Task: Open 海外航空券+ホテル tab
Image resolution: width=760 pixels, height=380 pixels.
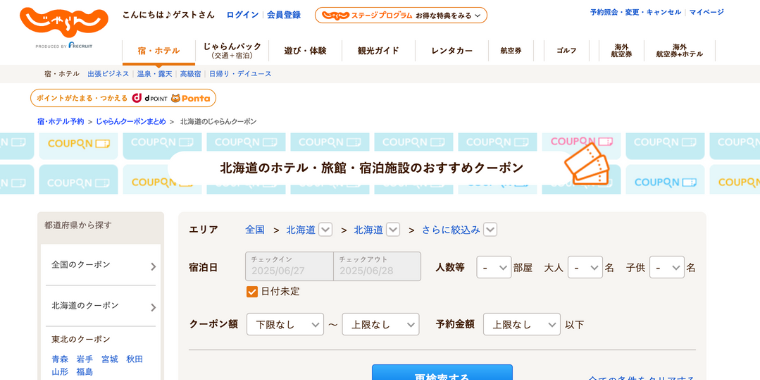Action: coord(680,51)
